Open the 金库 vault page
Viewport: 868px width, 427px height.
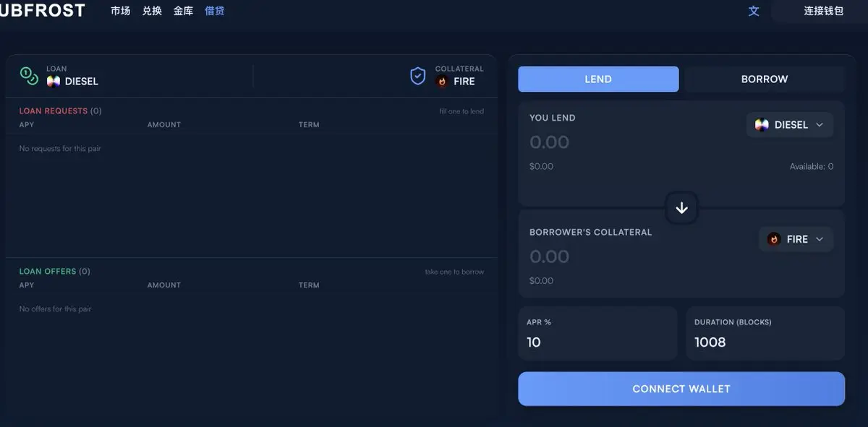(x=183, y=11)
